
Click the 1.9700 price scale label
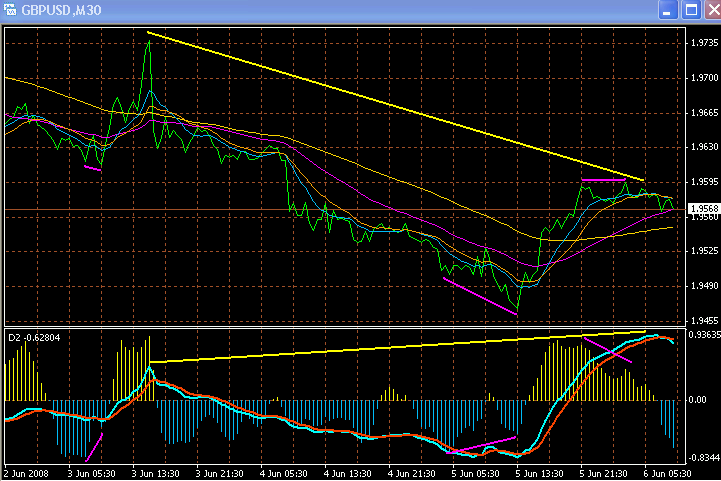click(x=704, y=78)
